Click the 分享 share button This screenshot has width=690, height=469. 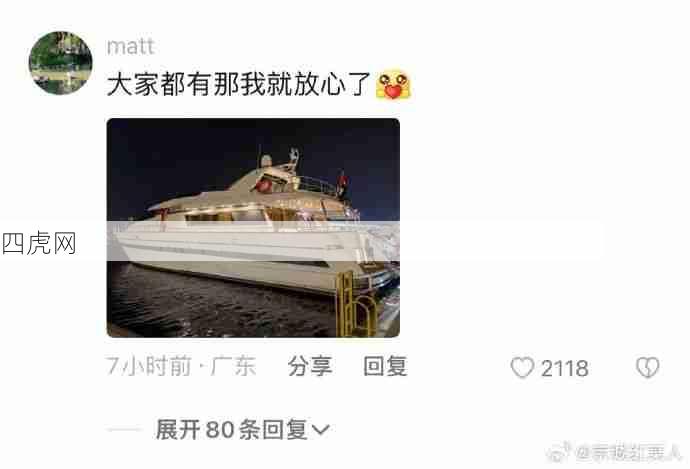pyautogui.click(x=310, y=366)
